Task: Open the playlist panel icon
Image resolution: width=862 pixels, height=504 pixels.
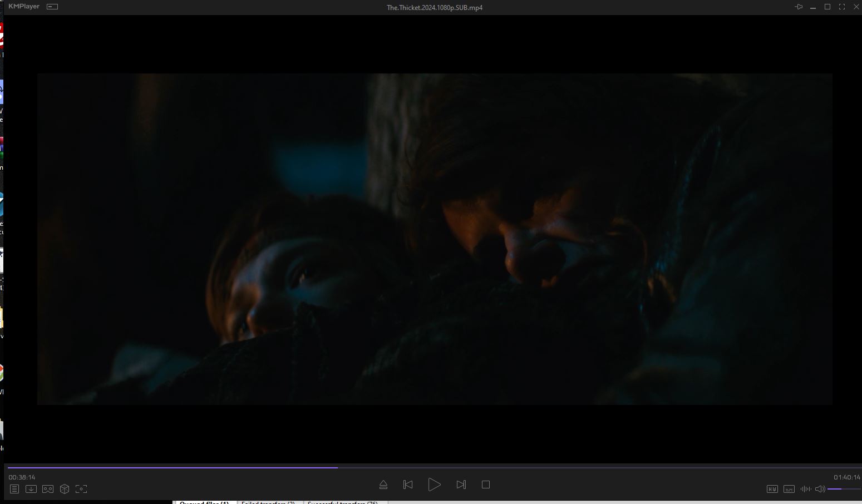Action: pos(14,489)
